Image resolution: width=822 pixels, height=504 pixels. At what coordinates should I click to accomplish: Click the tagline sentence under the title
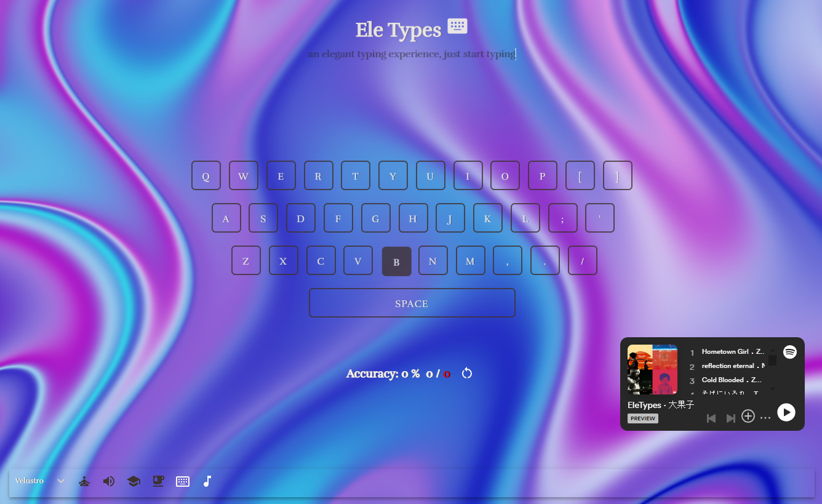pyautogui.click(x=412, y=54)
